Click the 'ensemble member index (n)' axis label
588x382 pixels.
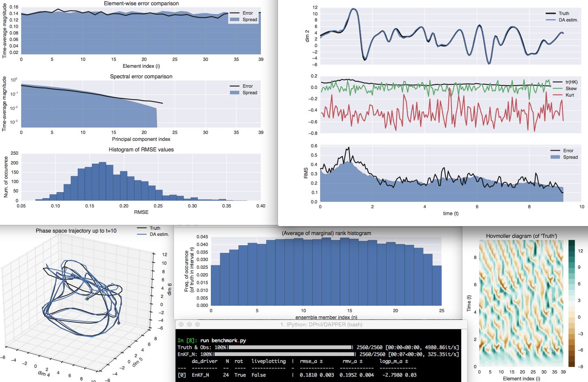coord(326,317)
